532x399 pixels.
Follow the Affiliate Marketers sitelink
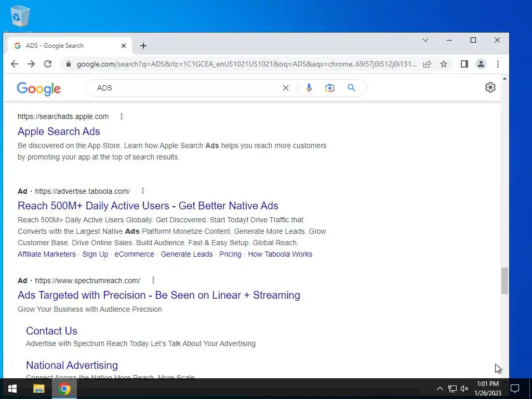pos(46,254)
